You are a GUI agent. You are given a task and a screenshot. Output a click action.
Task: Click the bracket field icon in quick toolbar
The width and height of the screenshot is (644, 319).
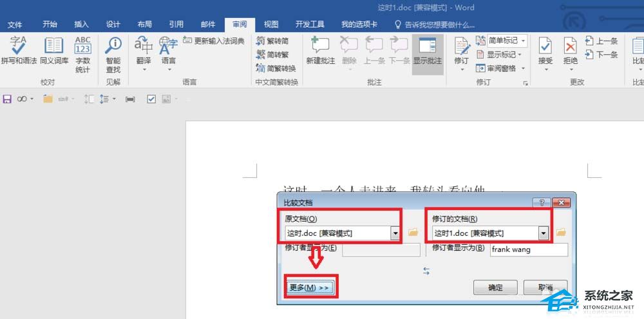click(130, 99)
